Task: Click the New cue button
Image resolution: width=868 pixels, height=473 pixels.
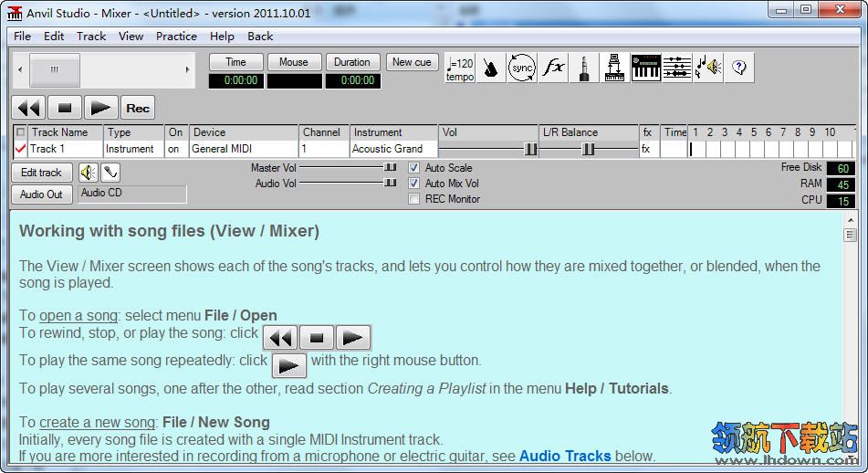Action: pyautogui.click(x=412, y=62)
